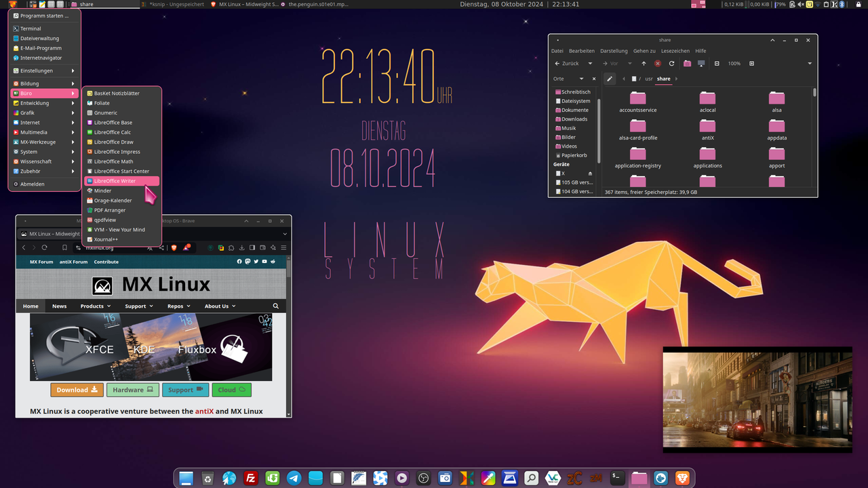
Task: Open the Mastodon social icon on MX Linux site
Action: pos(248,262)
